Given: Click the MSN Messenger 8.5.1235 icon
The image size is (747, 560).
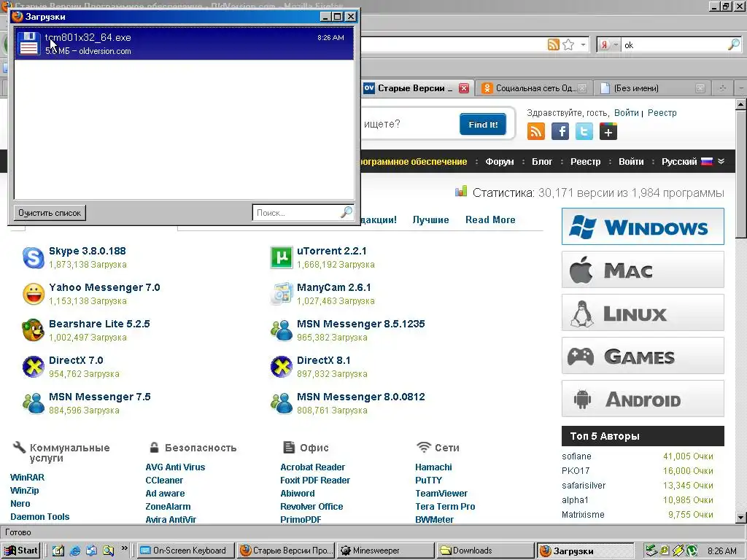Looking at the screenshot, I should tap(281, 330).
